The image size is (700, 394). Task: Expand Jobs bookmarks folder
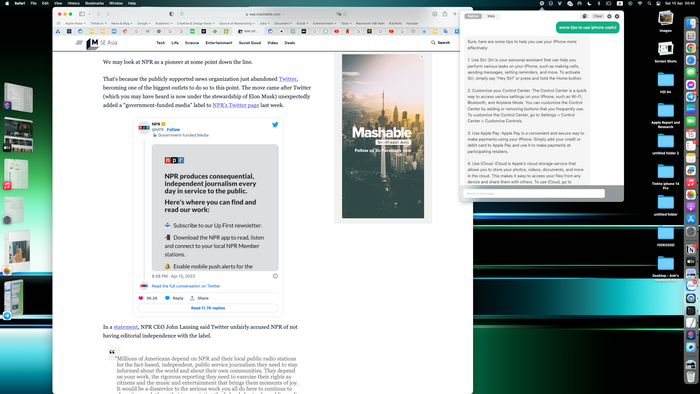click(264, 23)
